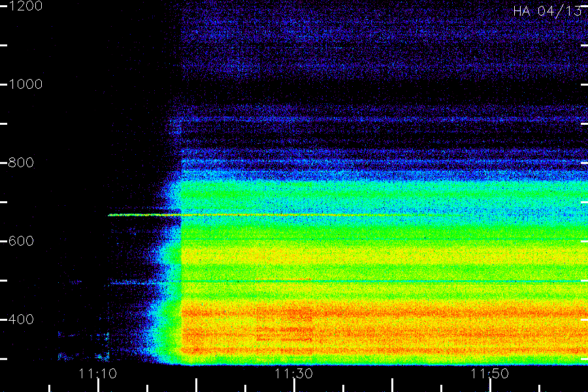588x392 pixels.
Task: Click the 11:50 time axis label
Action: (x=490, y=374)
